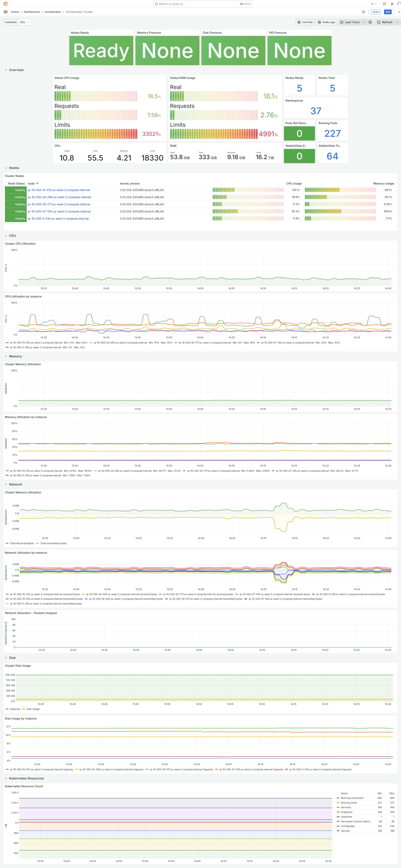401x868 pixels.
Task: Open the Last 1 hour time picker
Action: pos(352,22)
